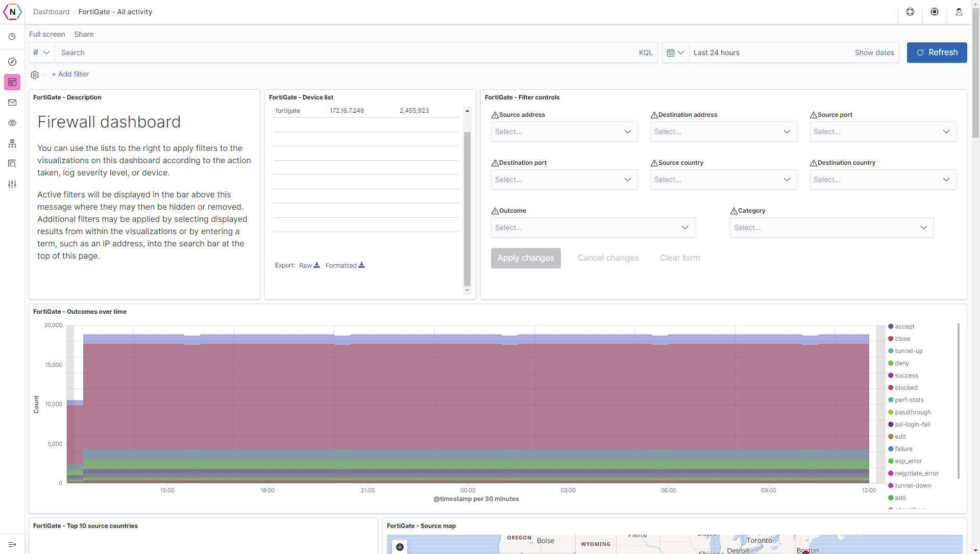
Task: Open the mail envelope sidebar icon
Action: click(12, 103)
